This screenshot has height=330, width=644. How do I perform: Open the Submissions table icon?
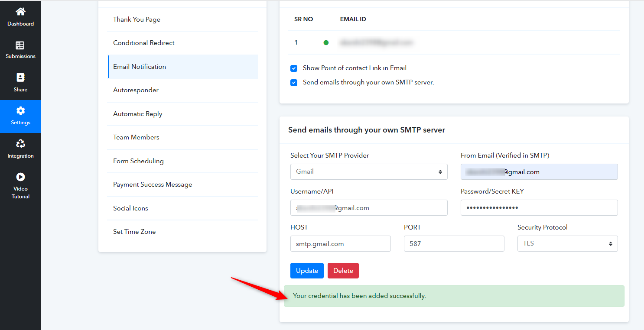point(20,45)
